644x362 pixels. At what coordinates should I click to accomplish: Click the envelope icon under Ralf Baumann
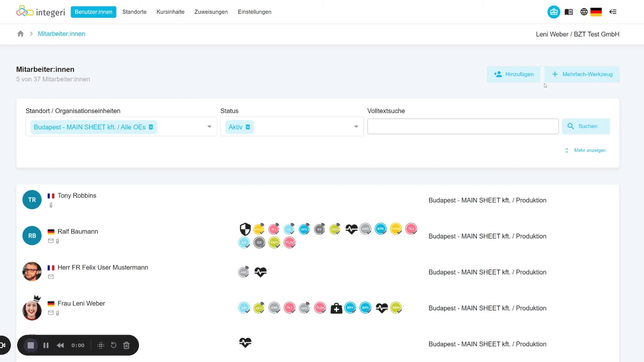51,241
